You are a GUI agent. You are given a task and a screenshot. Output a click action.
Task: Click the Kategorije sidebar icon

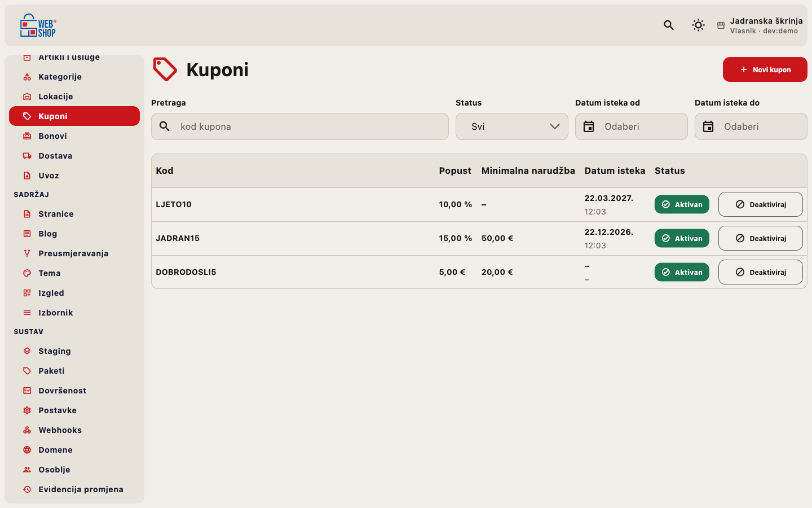(x=27, y=77)
